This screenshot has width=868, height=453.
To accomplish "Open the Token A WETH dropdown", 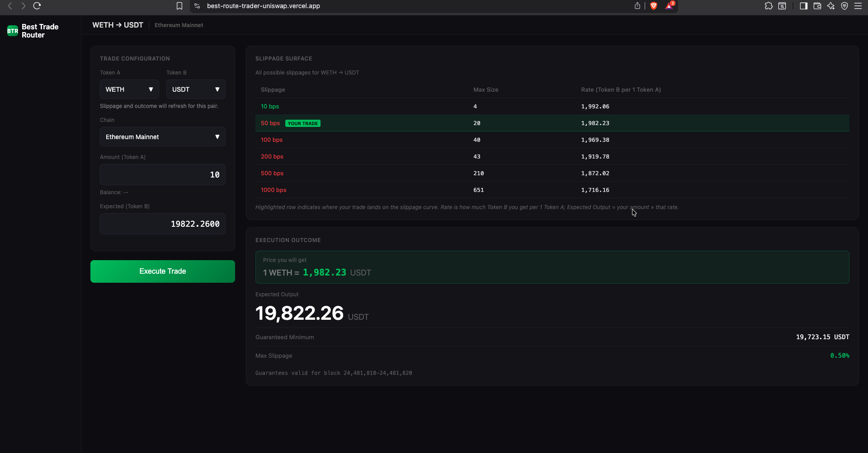I will (129, 89).
